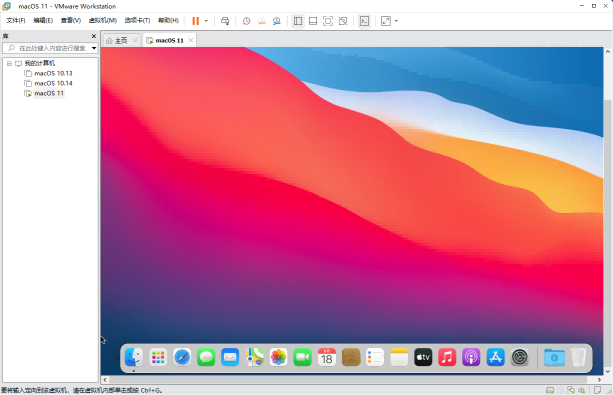Click the Send Ctrl+Alt+Del toolbar icon

[x=225, y=21]
